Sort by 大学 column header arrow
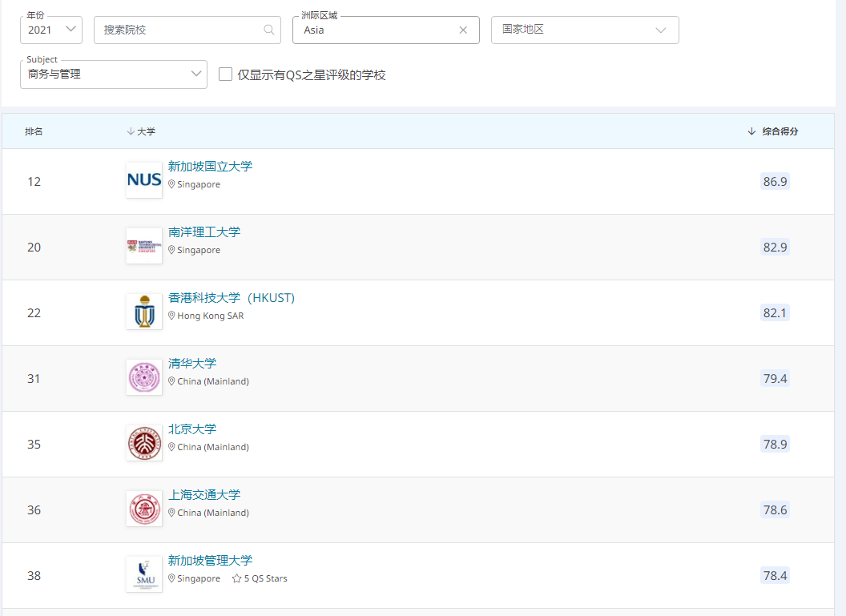This screenshot has height=616, width=846. click(131, 131)
